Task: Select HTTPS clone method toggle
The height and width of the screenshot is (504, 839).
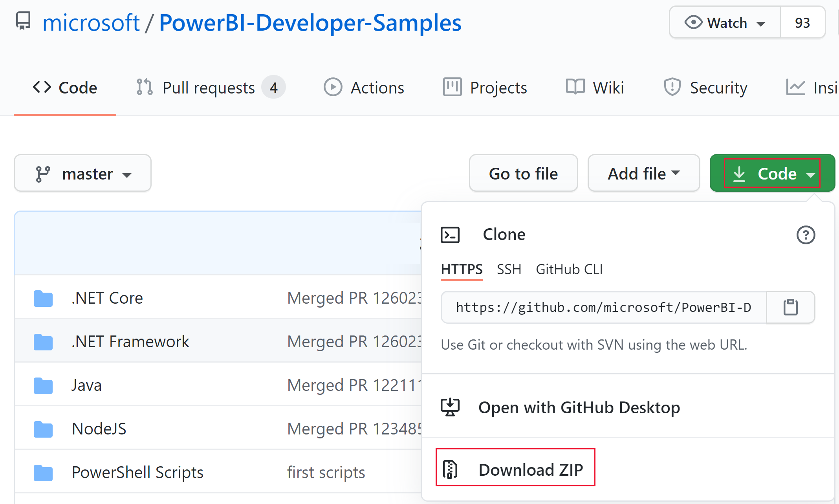Action: (462, 268)
